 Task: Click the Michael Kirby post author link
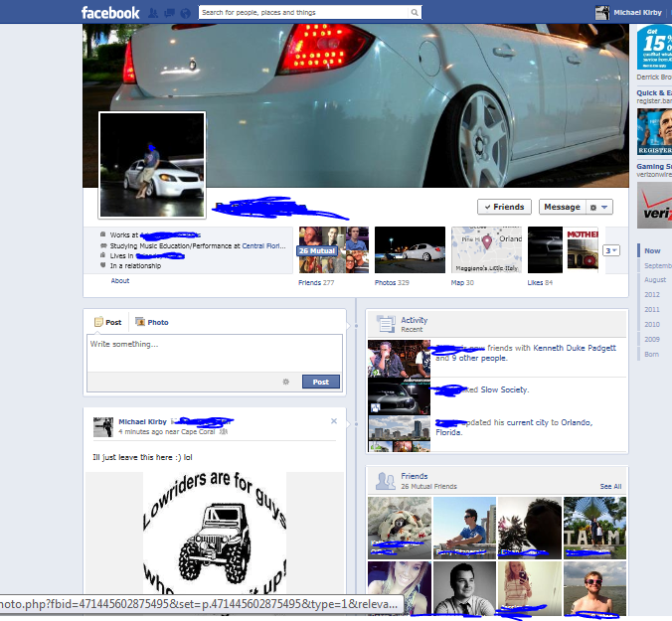click(x=142, y=422)
